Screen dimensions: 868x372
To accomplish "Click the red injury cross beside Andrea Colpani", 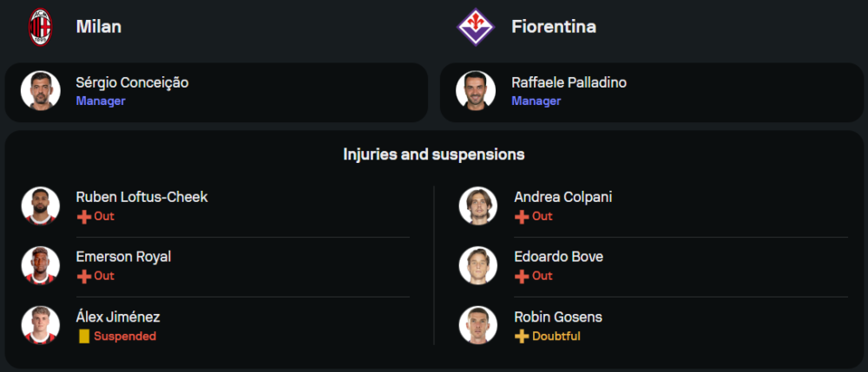I will pos(522,217).
